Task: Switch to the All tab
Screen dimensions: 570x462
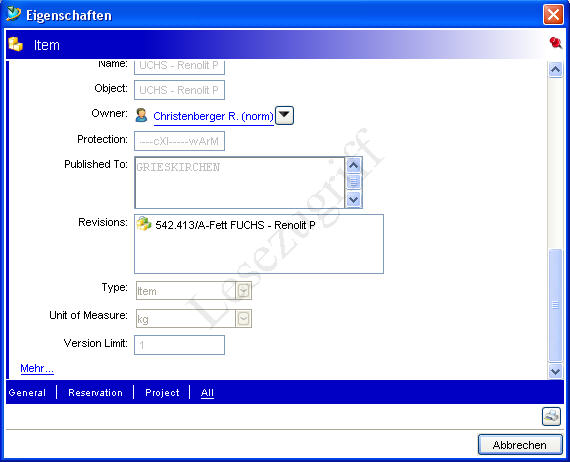Action: pyautogui.click(x=207, y=393)
